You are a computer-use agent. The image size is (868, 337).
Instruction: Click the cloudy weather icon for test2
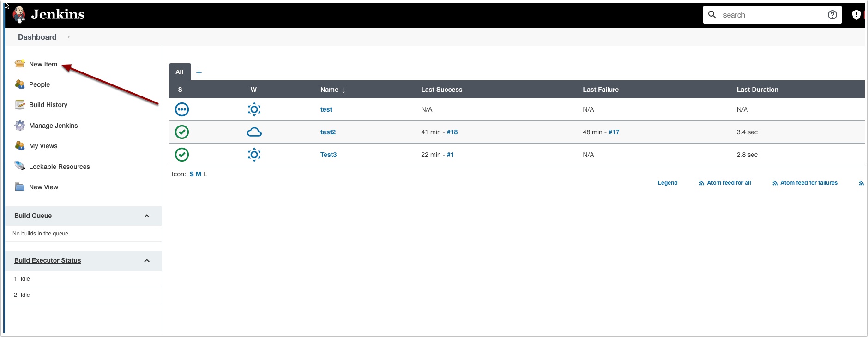(254, 132)
